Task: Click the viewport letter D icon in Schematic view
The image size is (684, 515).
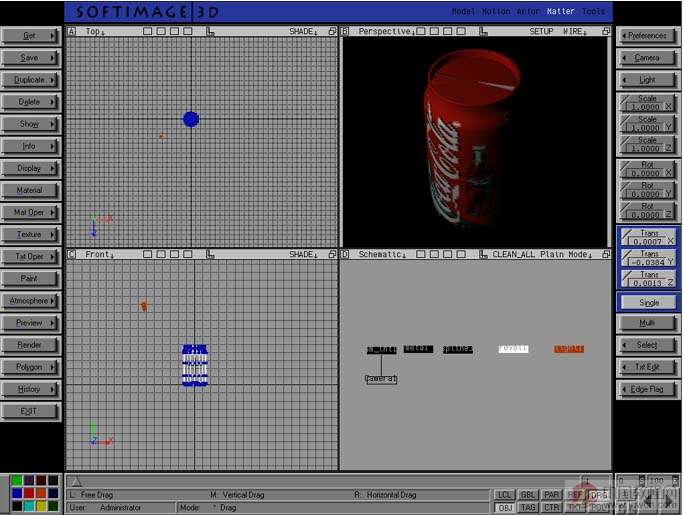Action: pyautogui.click(x=345, y=254)
